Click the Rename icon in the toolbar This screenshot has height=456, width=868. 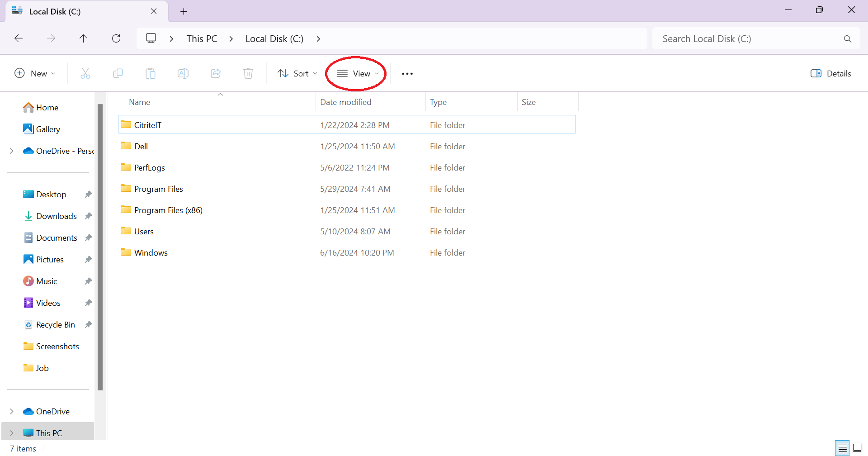click(x=183, y=73)
